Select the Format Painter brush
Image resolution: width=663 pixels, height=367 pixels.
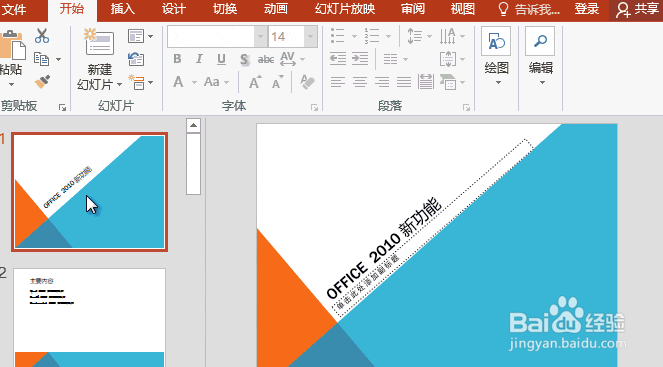(x=42, y=82)
